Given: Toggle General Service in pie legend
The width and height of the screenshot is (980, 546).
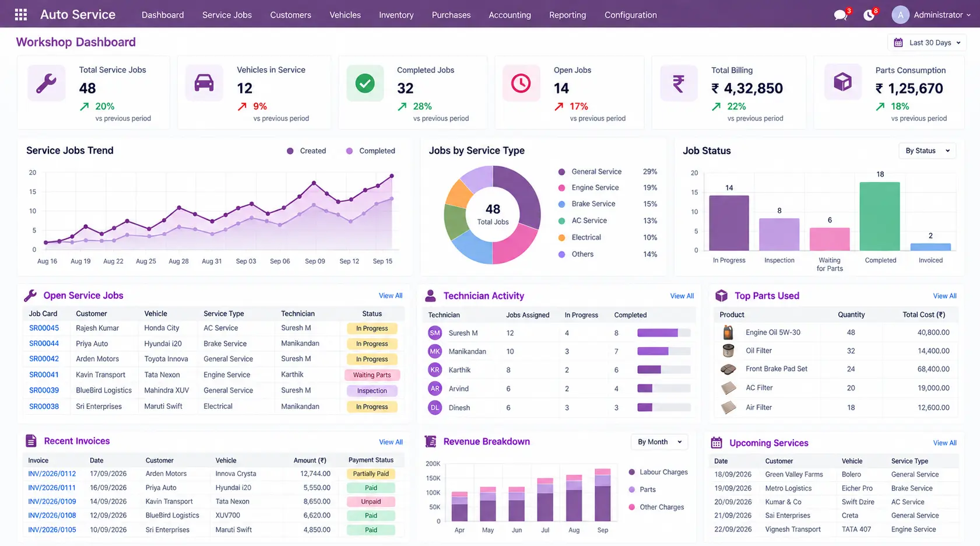Looking at the screenshot, I should click(590, 172).
